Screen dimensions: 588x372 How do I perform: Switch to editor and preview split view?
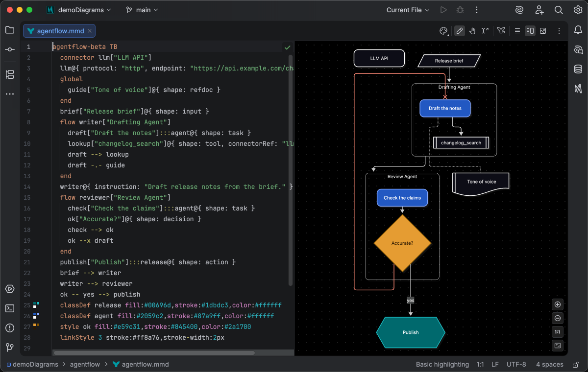point(530,31)
